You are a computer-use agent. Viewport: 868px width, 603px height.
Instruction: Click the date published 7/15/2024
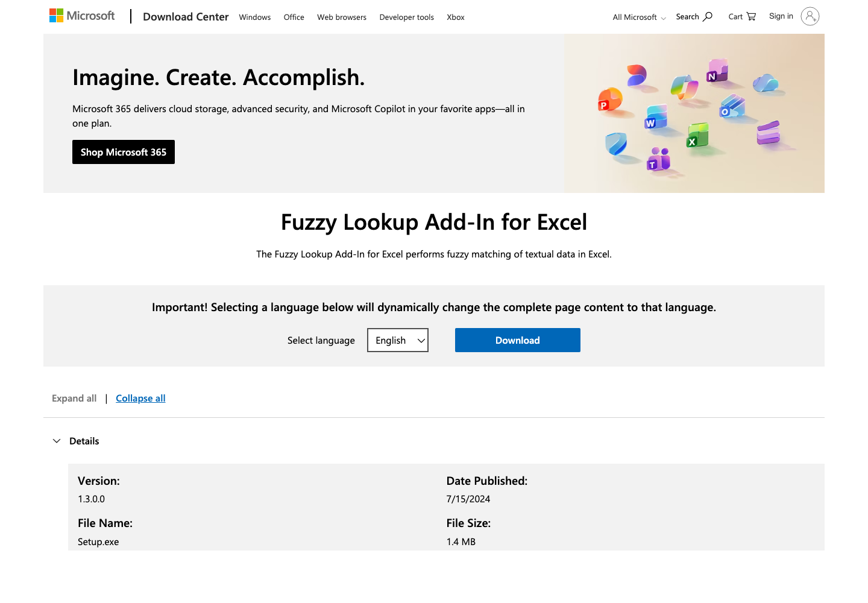coord(468,499)
